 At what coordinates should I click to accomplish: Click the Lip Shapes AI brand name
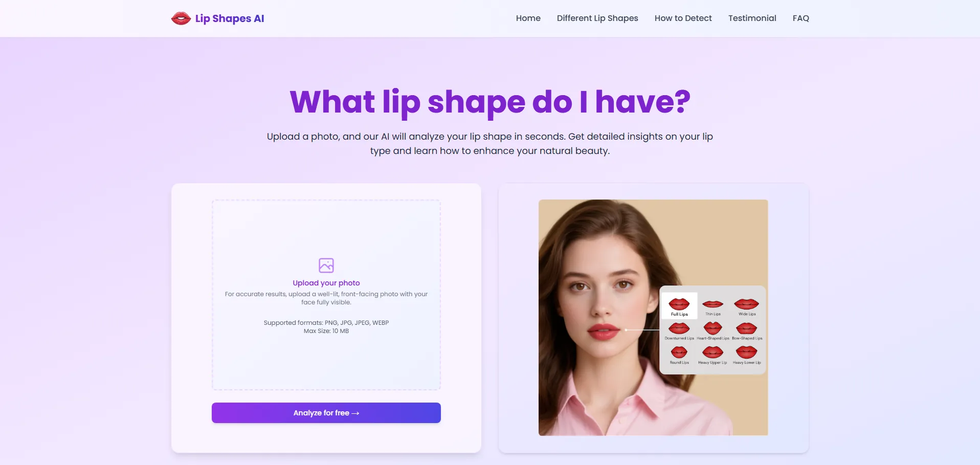pos(230,19)
